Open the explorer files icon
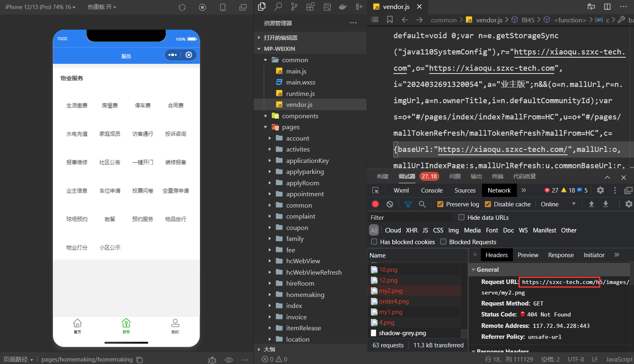This screenshot has width=634, height=364. (x=262, y=6)
